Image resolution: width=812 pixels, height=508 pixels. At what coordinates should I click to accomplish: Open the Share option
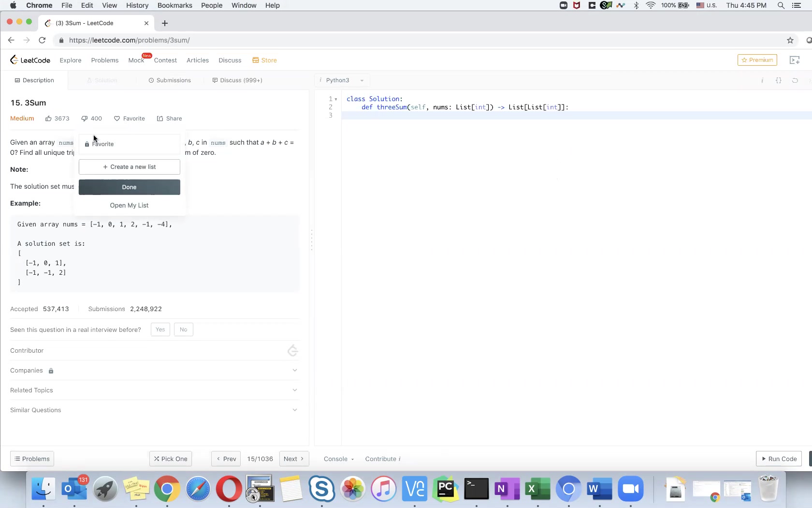pos(169,119)
